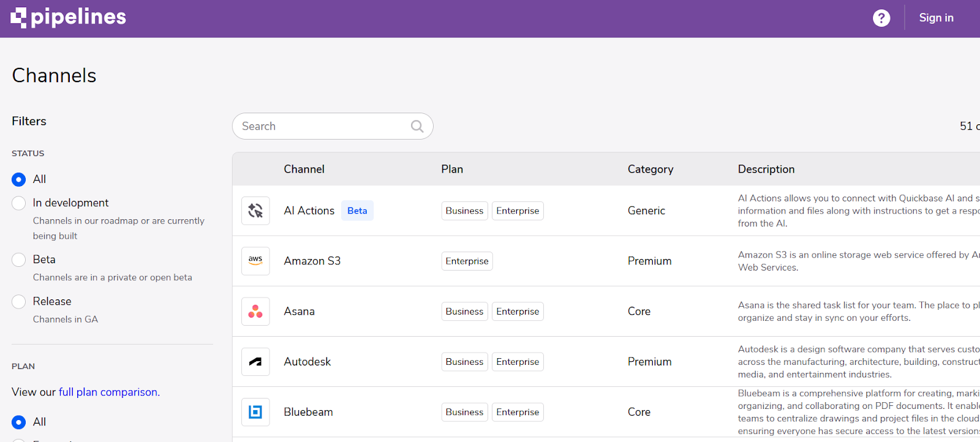
Task: Click the Beta badge next to AI Actions
Action: tap(357, 211)
